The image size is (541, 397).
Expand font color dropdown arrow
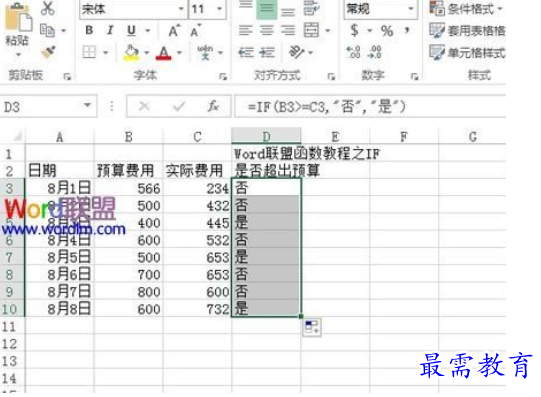[x=179, y=53]
